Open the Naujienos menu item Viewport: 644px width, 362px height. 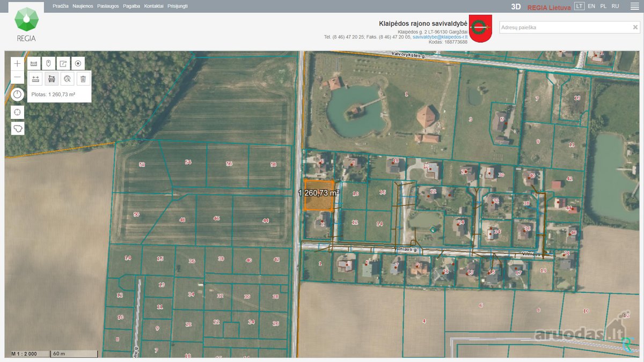coord(83,6)
